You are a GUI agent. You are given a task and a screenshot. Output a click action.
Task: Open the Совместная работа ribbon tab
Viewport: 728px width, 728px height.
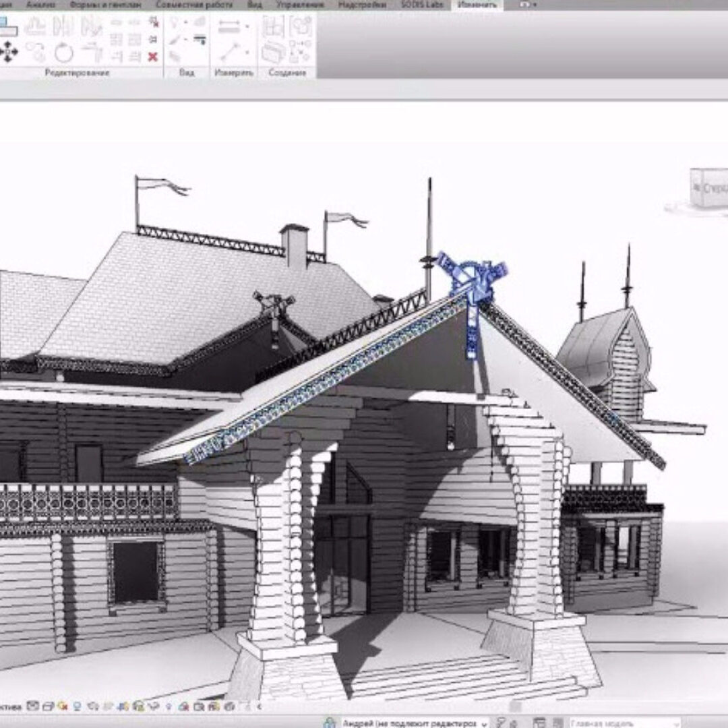[x=195, y=5]
